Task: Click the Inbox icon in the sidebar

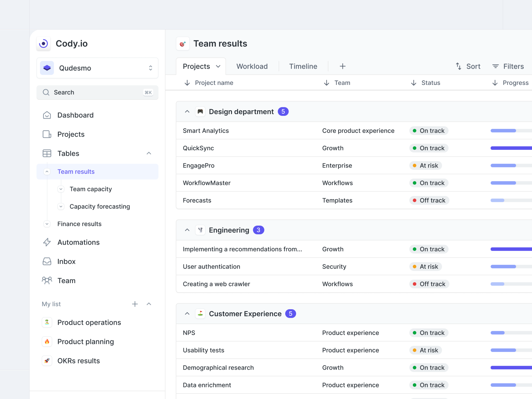Action: coord(47,261)
